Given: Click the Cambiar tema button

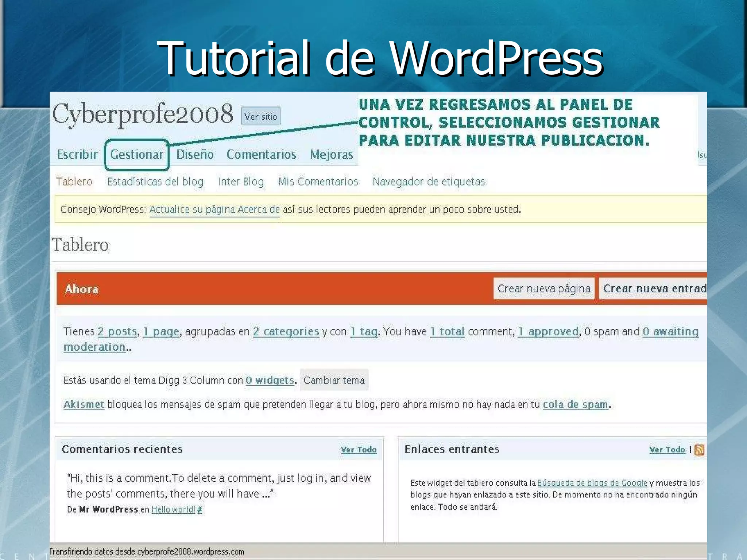Looking at the screenshot, I should (334, 380).
